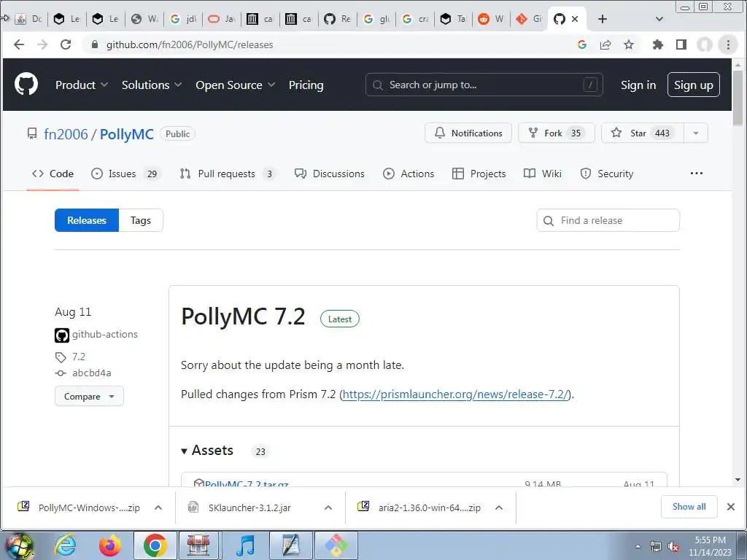Open Chrome three-dot menu
Viewport: 747px width, 560px height.
(x=728, y=44)
